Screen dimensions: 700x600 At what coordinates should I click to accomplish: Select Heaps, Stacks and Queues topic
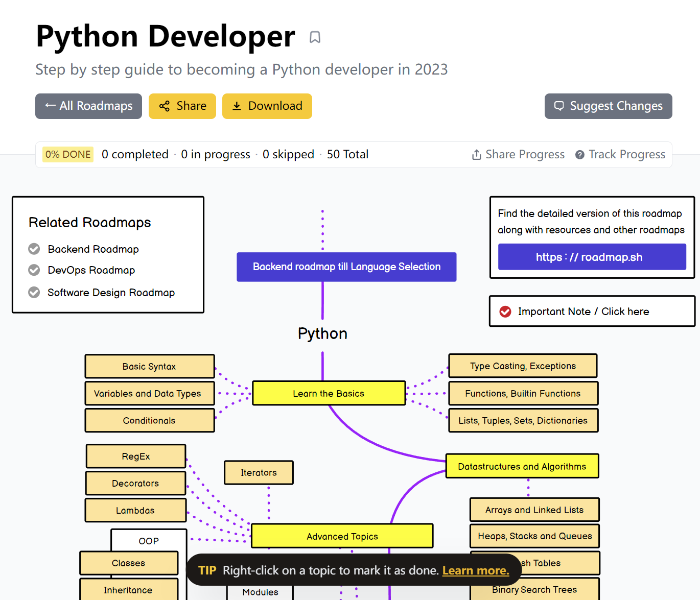point(534,536)
